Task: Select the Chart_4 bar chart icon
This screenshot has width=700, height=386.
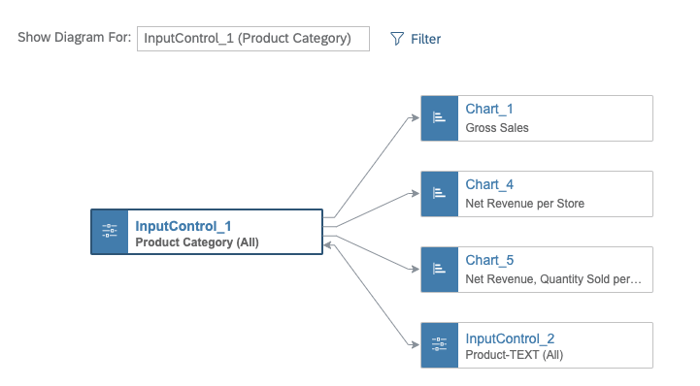Action: point(439,194)
